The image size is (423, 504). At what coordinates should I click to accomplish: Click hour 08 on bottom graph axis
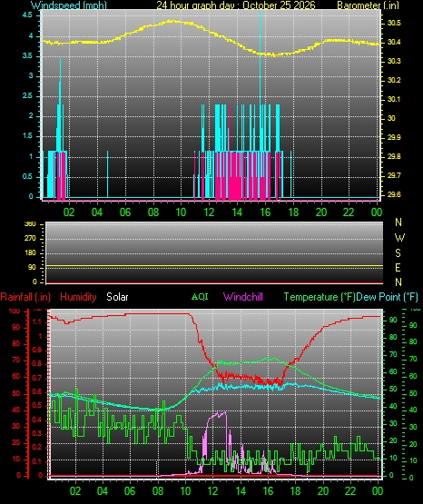tap(158, 490)
